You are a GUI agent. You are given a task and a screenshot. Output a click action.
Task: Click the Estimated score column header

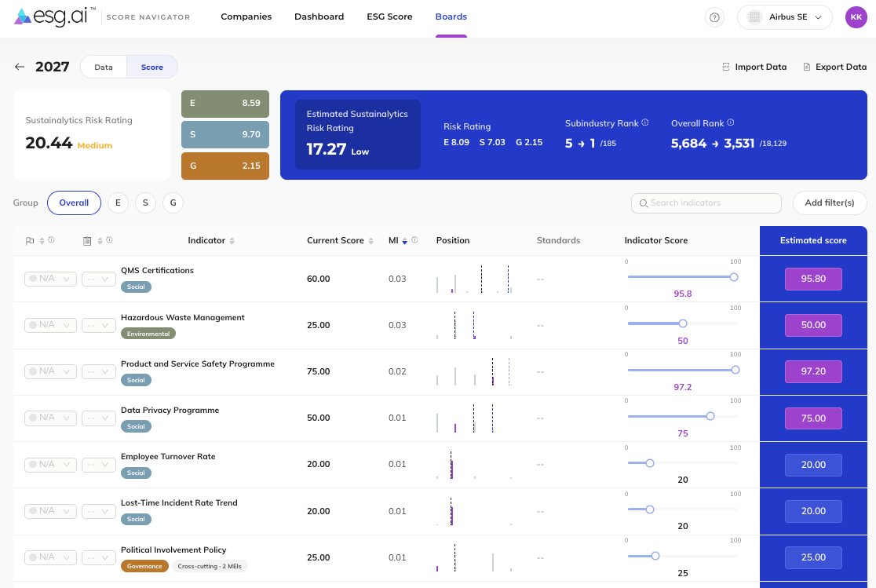pos(813,241)
